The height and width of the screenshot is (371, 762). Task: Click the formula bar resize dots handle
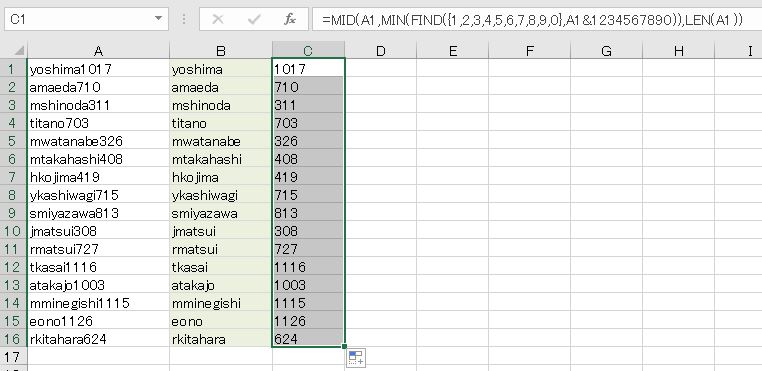pos(184,19)
